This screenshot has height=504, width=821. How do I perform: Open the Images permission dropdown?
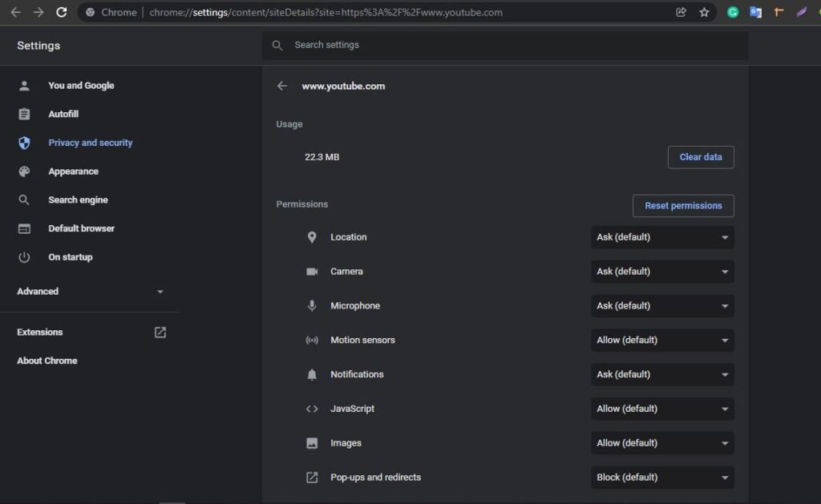(662, 443)
